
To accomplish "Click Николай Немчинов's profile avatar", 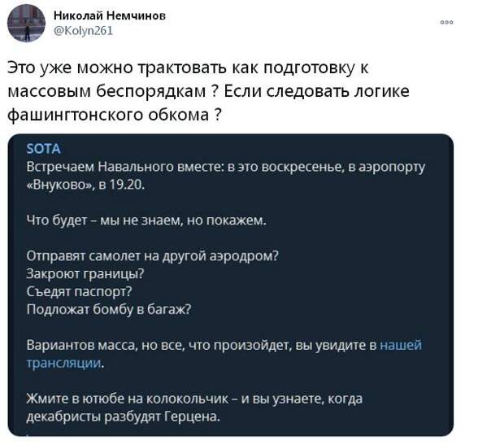I will pos(26,23).
